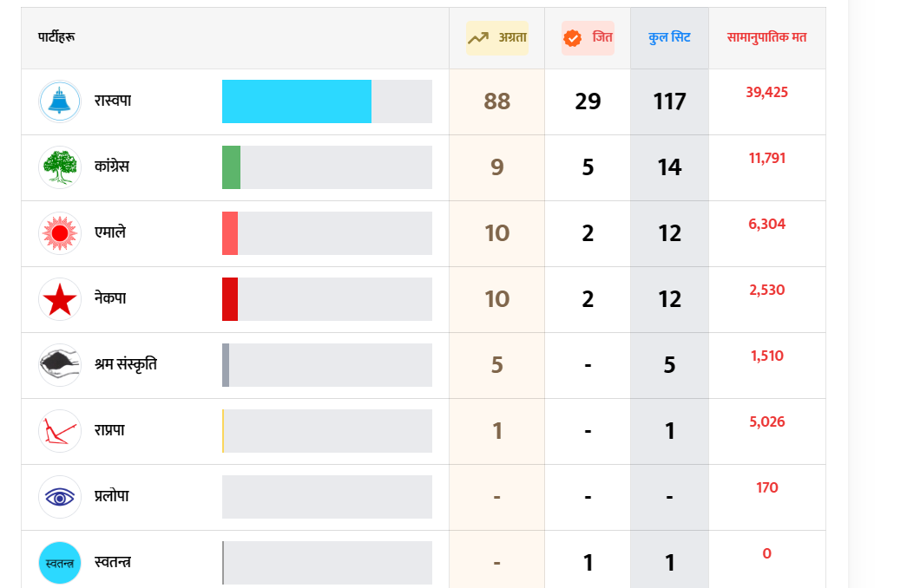Click the नेकपा red star logo
The width and height of the screenshot is (907, 588).
[x=60, y=299]
